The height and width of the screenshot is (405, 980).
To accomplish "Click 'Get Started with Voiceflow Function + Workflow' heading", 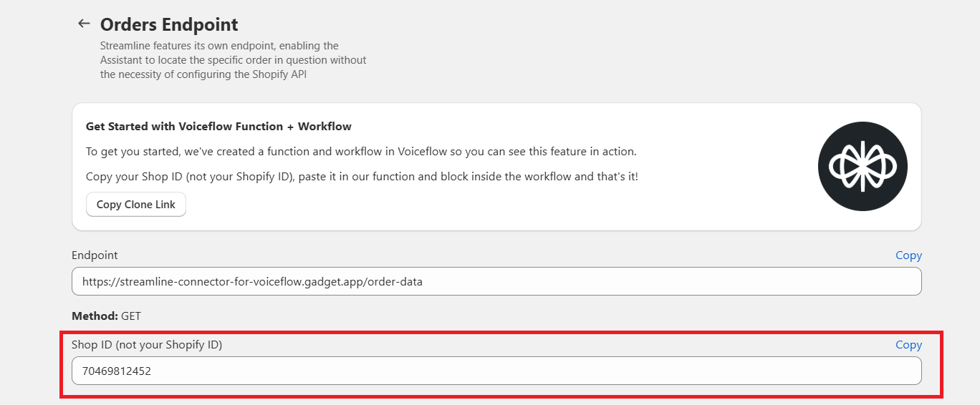I will pyautogui.click(x=218, y=127).
